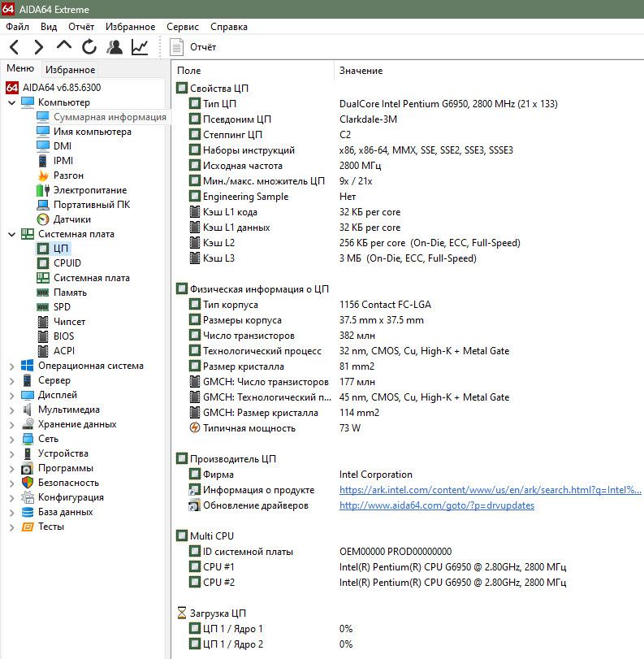
Task: Open Имя компьютера tree item
Action: point(93,132)
